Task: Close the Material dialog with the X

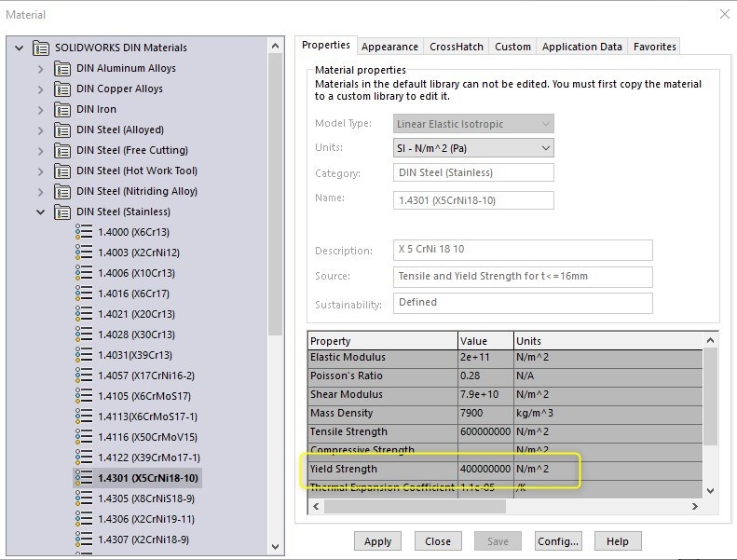Action: (x=725, y=15)
